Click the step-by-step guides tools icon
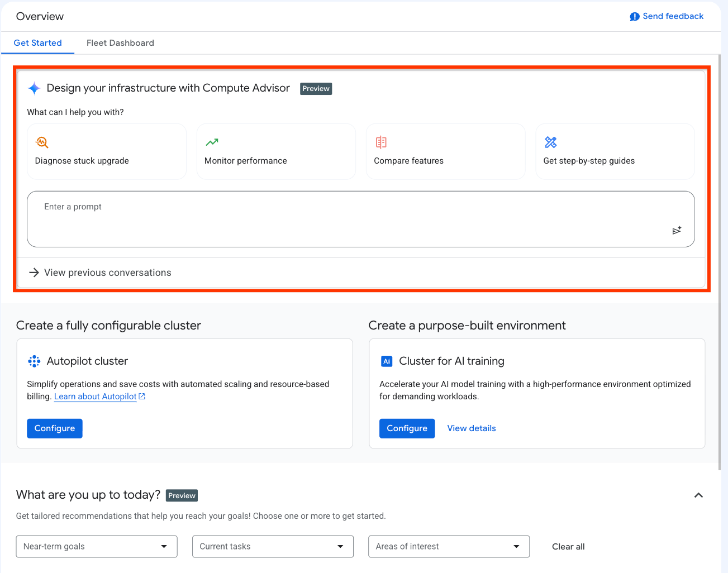Viewport: 728px width, 573px height. [x=551, y=142]
